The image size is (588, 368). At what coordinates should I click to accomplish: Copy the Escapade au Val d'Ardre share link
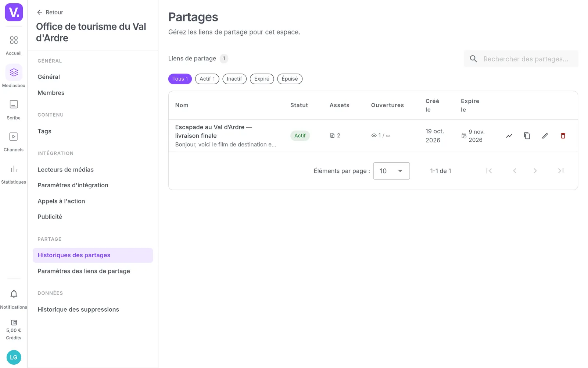pos(527,136)
